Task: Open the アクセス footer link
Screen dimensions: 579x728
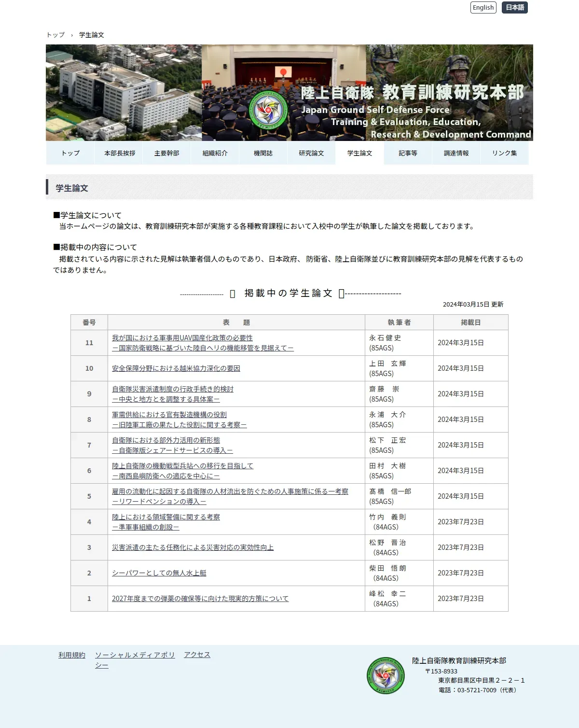Action: coord(197,655)
